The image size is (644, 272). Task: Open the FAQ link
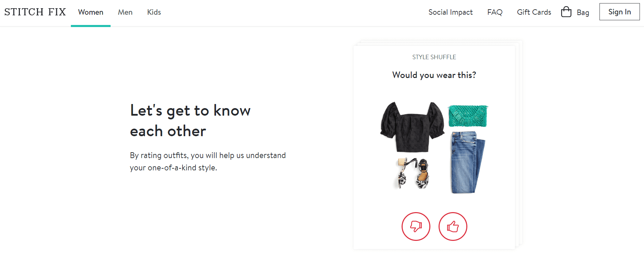click(x=495, y=12)
